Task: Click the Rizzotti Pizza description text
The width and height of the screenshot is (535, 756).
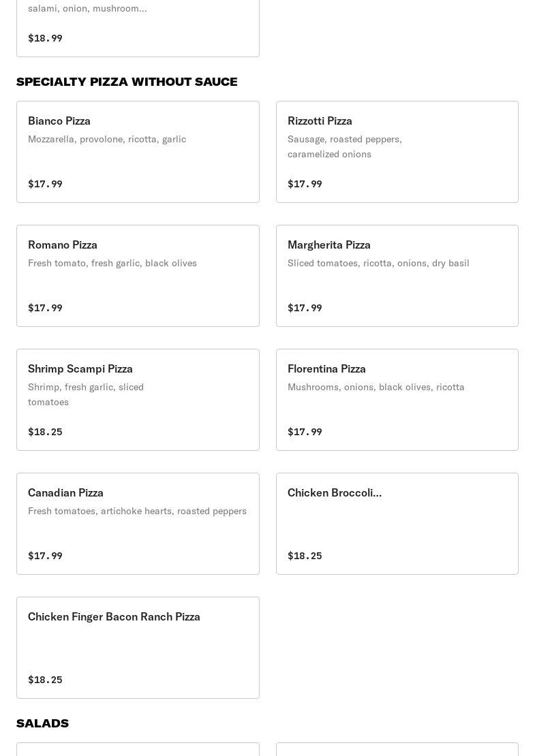Action: 344,146
